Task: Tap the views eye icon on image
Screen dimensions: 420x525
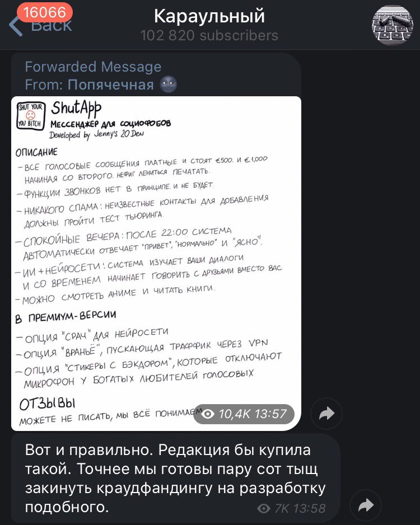Action: click(208, 414)
